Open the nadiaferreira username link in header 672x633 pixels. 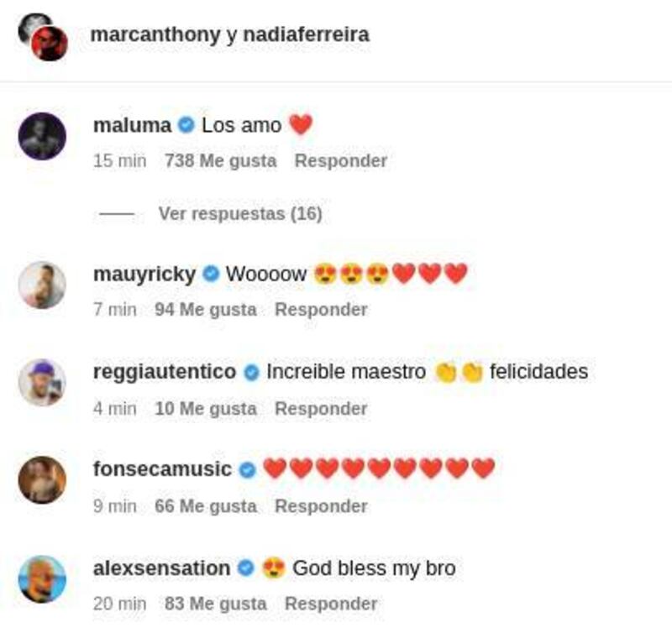point(306,34)
